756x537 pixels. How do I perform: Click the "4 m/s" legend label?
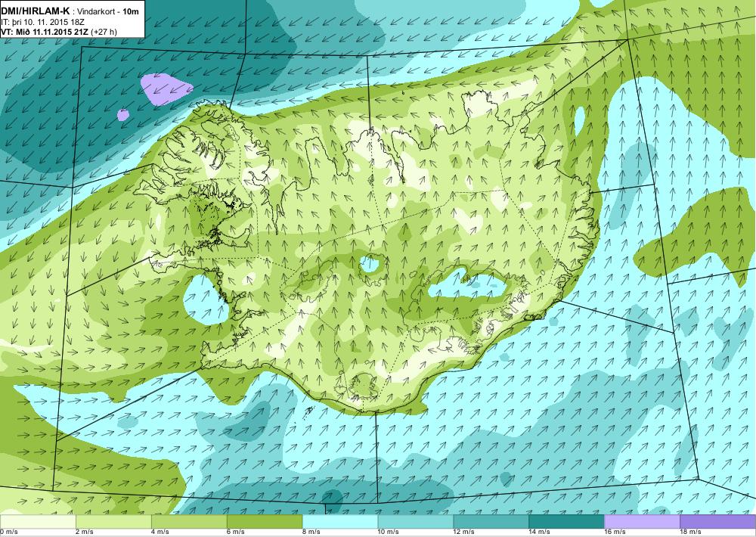(x=160, y=532)
